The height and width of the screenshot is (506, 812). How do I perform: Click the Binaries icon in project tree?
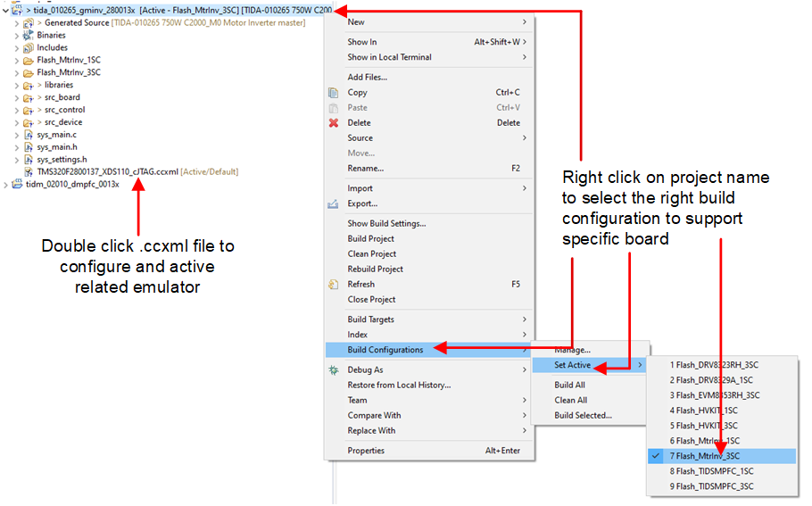(x=29, y=36)
